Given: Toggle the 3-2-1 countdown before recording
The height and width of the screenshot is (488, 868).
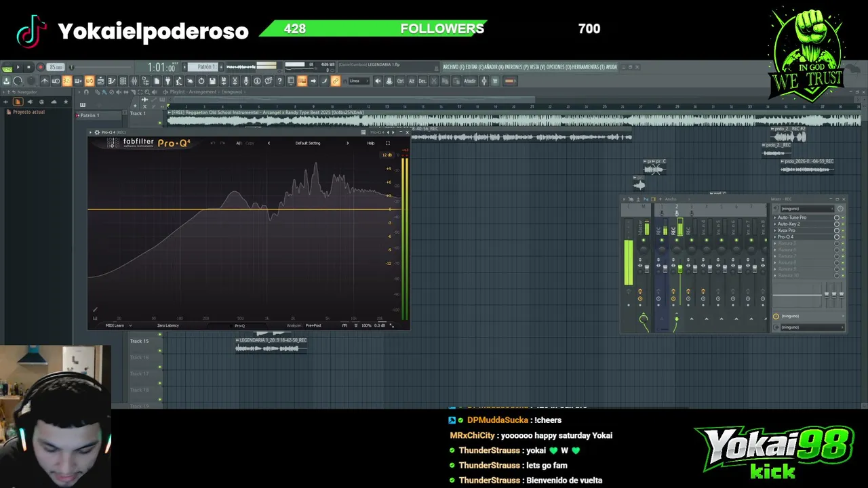Looking at the screenshot, I should coord(66,81).
